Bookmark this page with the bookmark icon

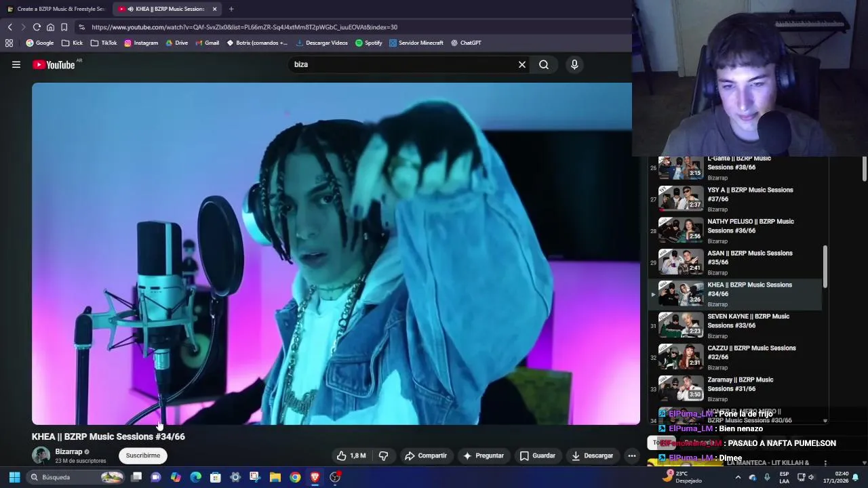tap(64, 27)
